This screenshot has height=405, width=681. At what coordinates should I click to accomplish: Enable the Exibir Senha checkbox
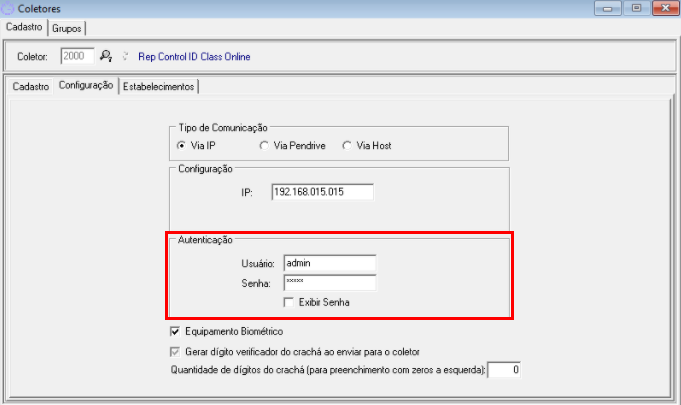288,302
